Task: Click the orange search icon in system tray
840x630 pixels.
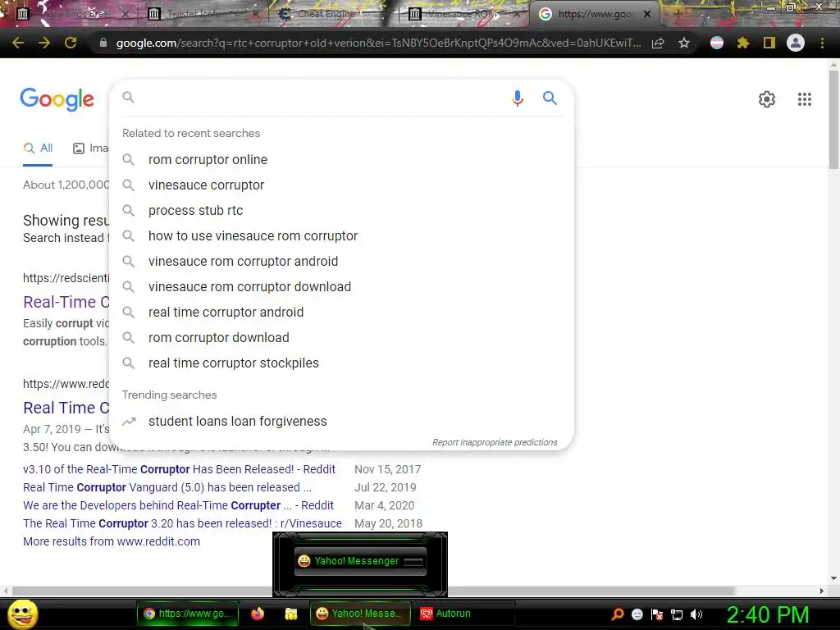Action: pos(617,614)
